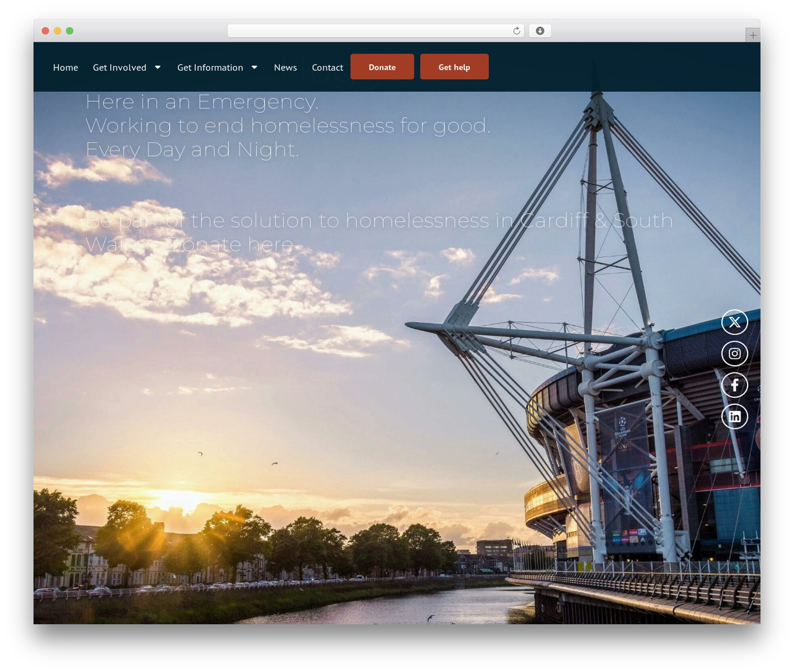This screenshot has height=672, width=794.
Task: Click the 'Here in an Emergency.' headline
Action: [x=202, y=102]
